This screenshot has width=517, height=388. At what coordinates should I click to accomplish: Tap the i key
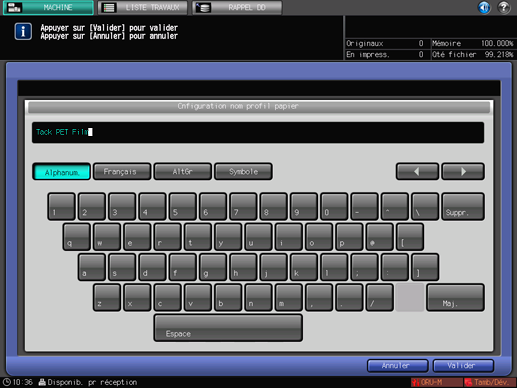289,237
